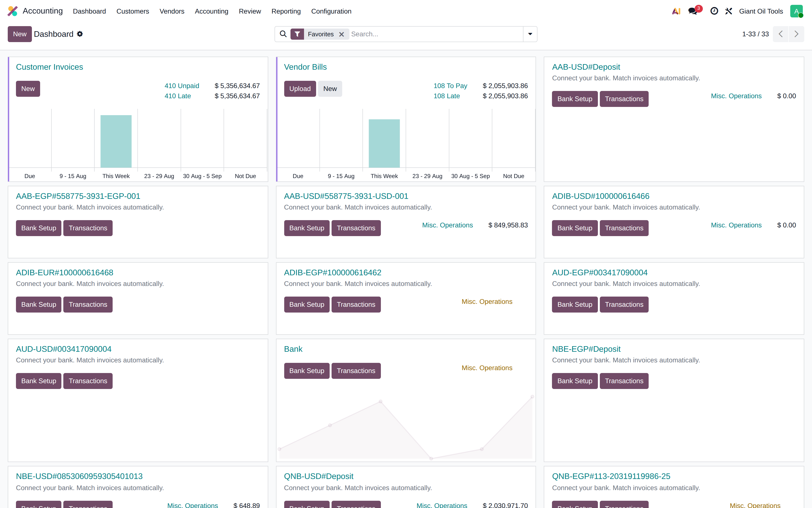Open Transactions for AUD-USD#003417090004

pyautogui.click(x=88, y=381)
